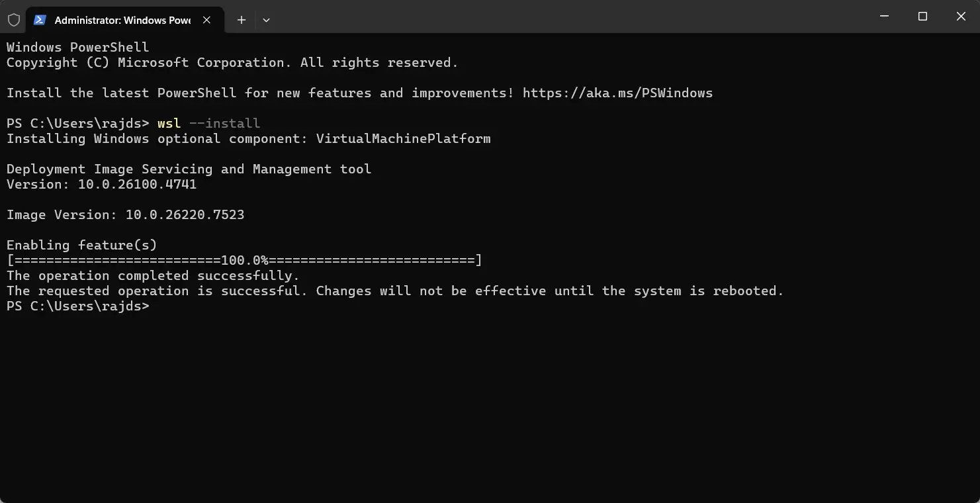Click the Copyright Microsoft Corporation line
The width and height of the screenshot is (980, 503).
[x=232, y=63]
